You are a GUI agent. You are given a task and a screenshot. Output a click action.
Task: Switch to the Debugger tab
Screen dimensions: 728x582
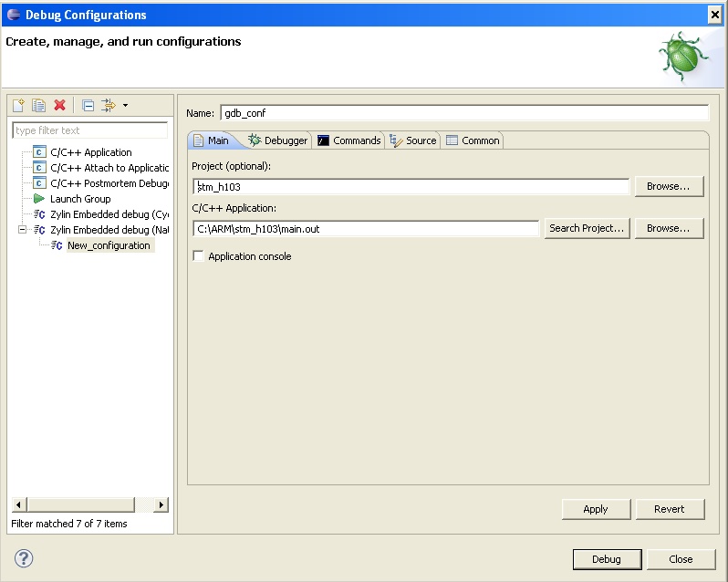point(277,140)
